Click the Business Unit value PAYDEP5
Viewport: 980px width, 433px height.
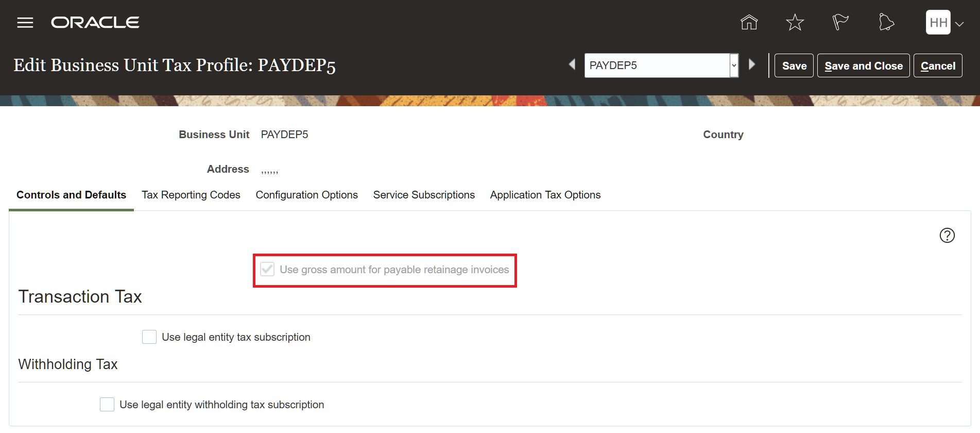[284, 135]
